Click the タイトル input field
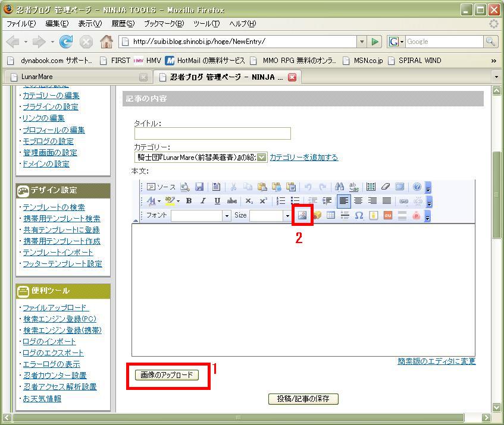 pos(212,133)
